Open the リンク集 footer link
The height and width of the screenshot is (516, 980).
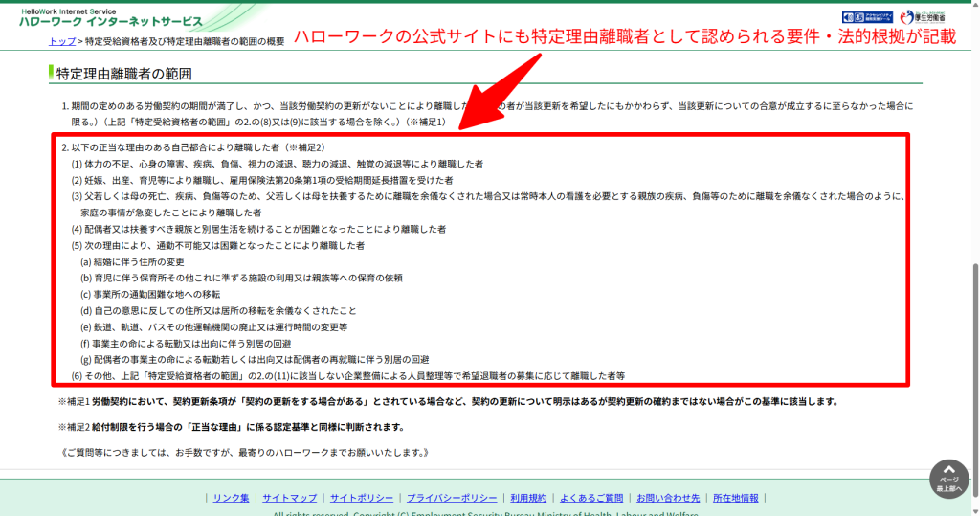click(231, 498)
